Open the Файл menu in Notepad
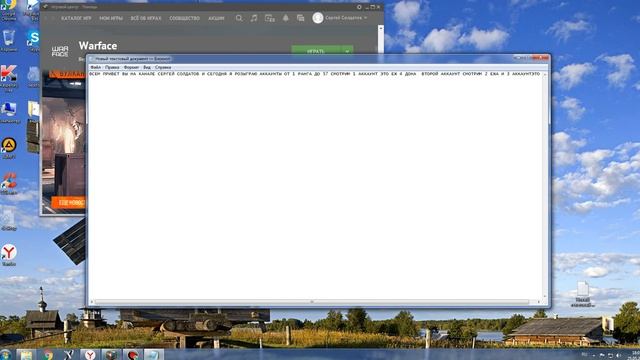Image resolution: width=640 pixels, height=360 pixels. pos(96,67)
